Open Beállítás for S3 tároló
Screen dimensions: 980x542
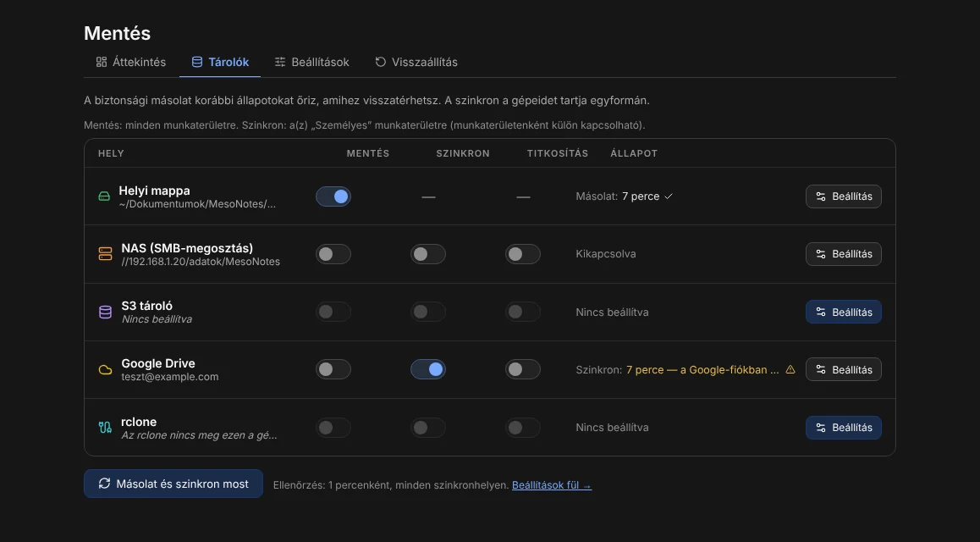click(844, 312)
